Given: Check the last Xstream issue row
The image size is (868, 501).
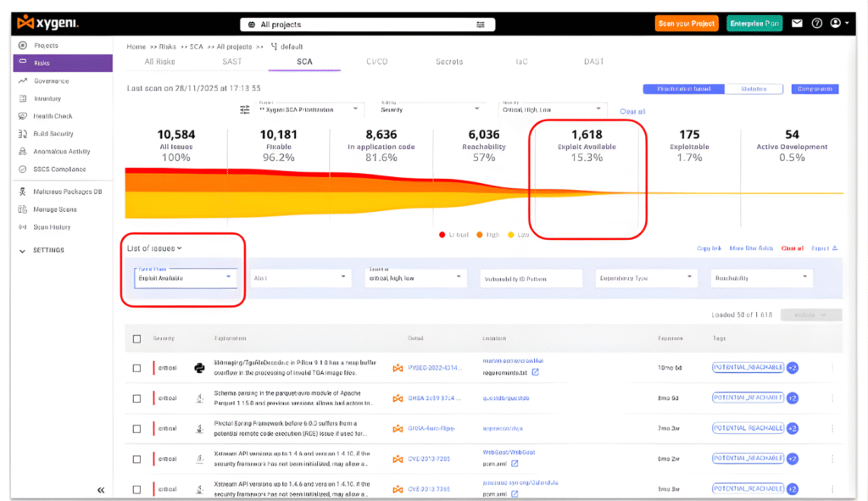Looking at the screenshot, I should pos(136,490).
